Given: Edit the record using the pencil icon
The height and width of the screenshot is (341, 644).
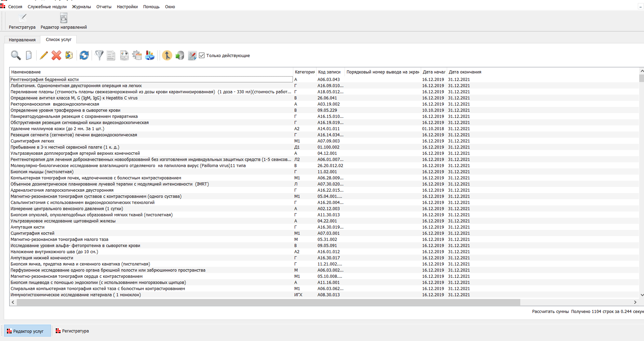Looking at the screenshot, I should (x=44, y=55).
